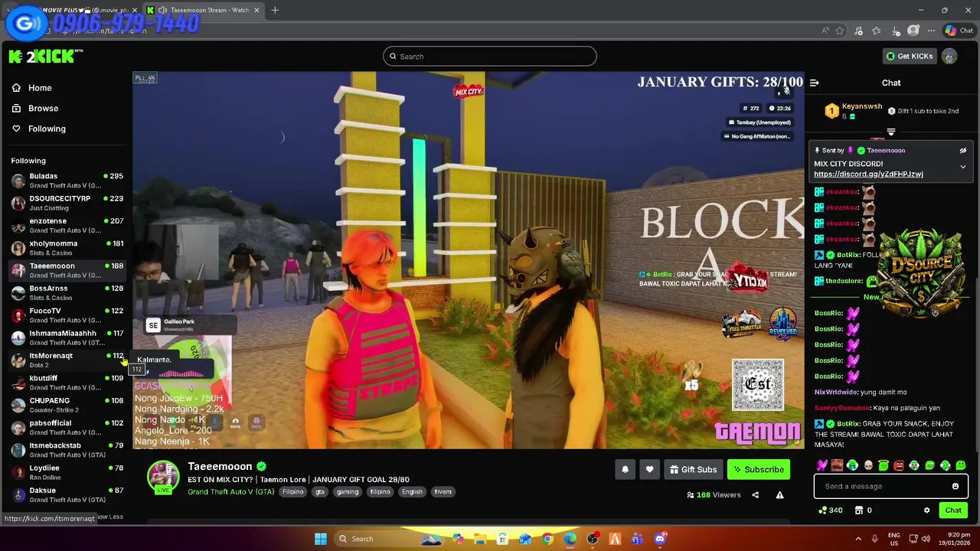Hide the pinned message with eye icon
This screenshot has width=980, height=551.
click(963, 151)
